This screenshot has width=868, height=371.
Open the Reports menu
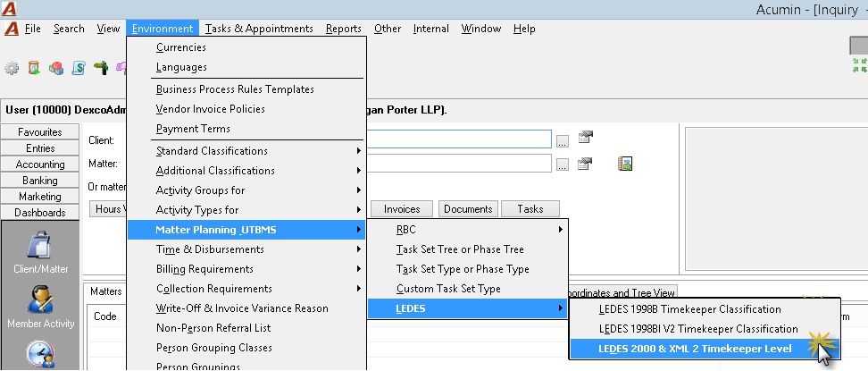(x=343, y=29)
